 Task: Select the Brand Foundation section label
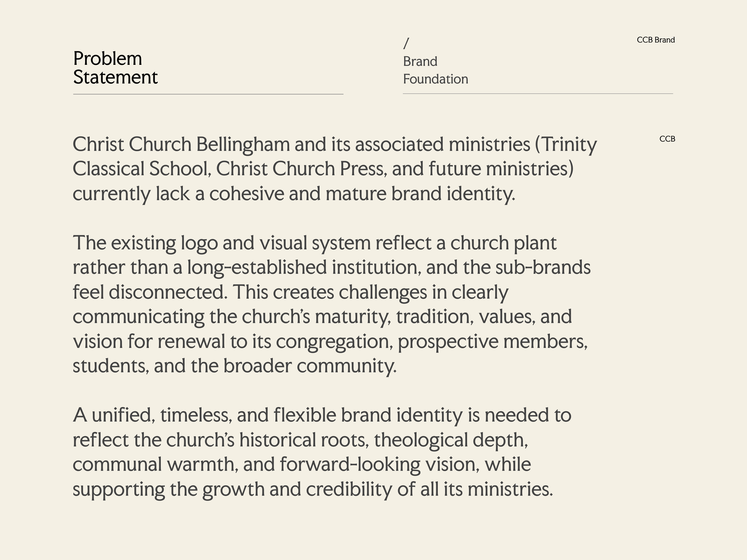click(436, 70)
